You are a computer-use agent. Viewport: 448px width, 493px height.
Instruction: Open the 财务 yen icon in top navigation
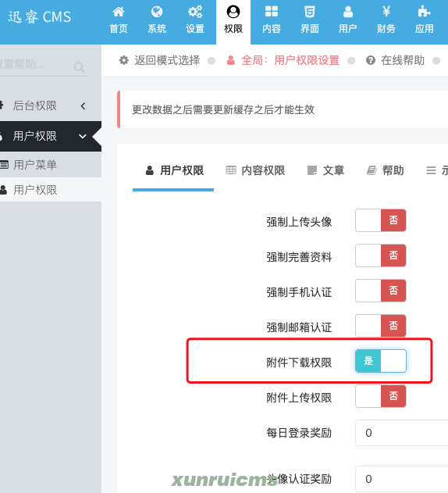coord(386,12)
